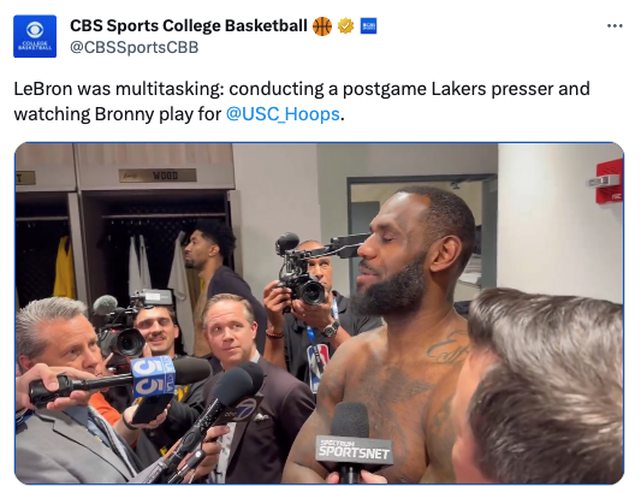641x486 pixels.
Task: Click the gold verified checkmark badge
Action: click(346, 26)
